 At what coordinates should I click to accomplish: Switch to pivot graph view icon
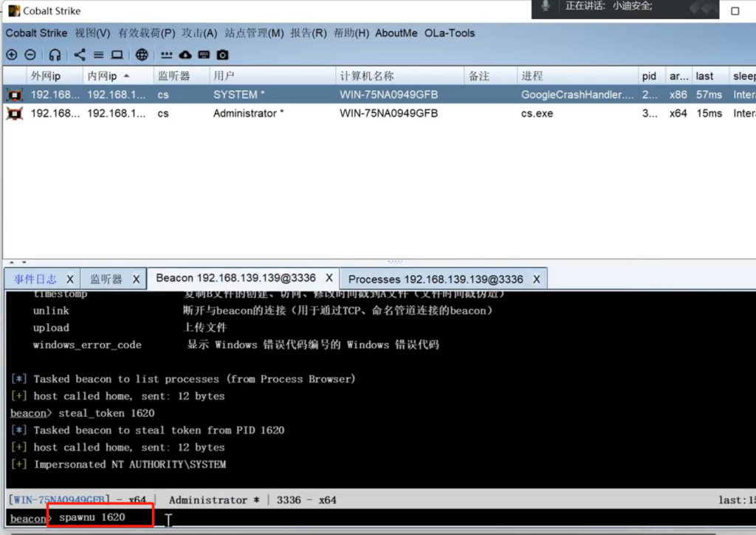coord(80,55)
